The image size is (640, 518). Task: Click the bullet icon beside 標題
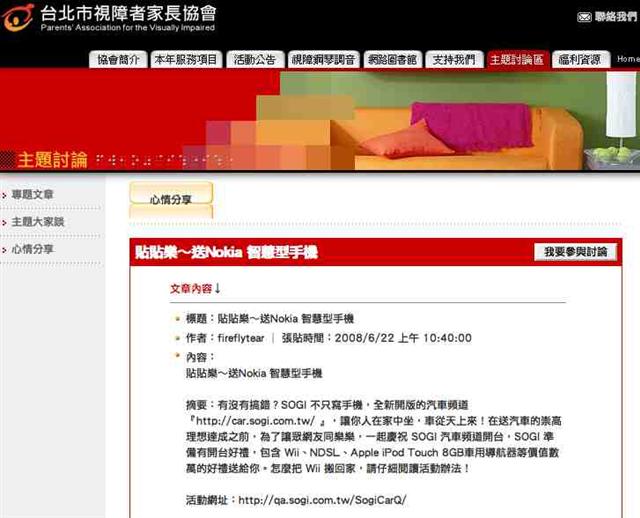click(177, 319)
